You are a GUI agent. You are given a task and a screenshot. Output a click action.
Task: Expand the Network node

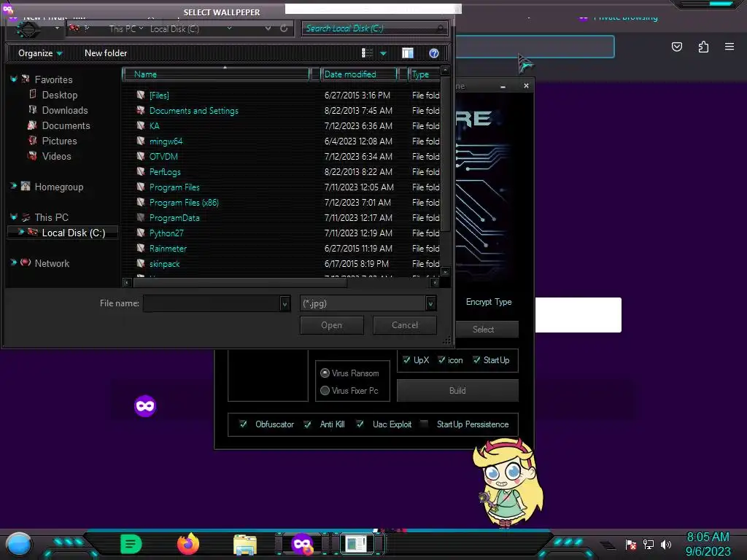(x=13, y=262)
